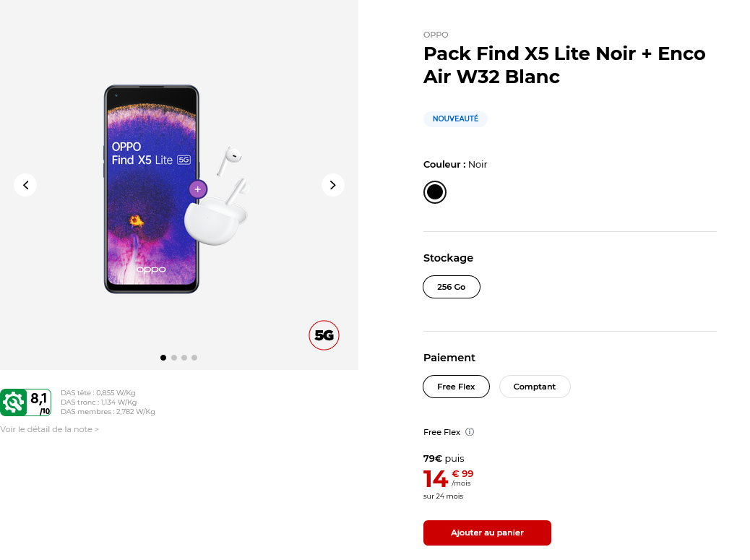Click Ajouter au panier button
750x560 pixels.
(487, 533)
